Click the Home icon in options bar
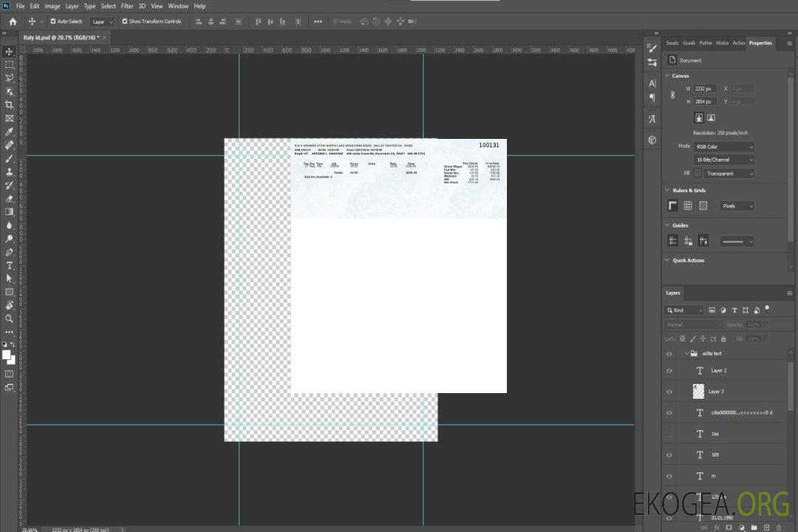The width and height of the screenshot is (798, 532). click(13, 21)
